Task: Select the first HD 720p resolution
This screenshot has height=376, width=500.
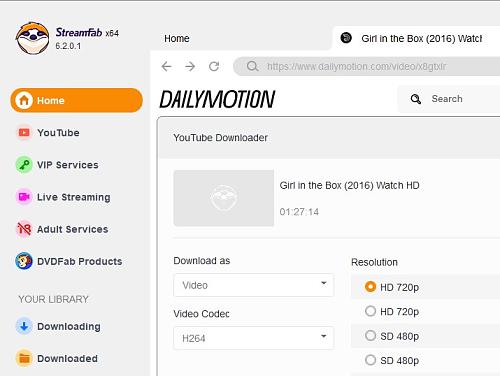Action: coord(370,287)
